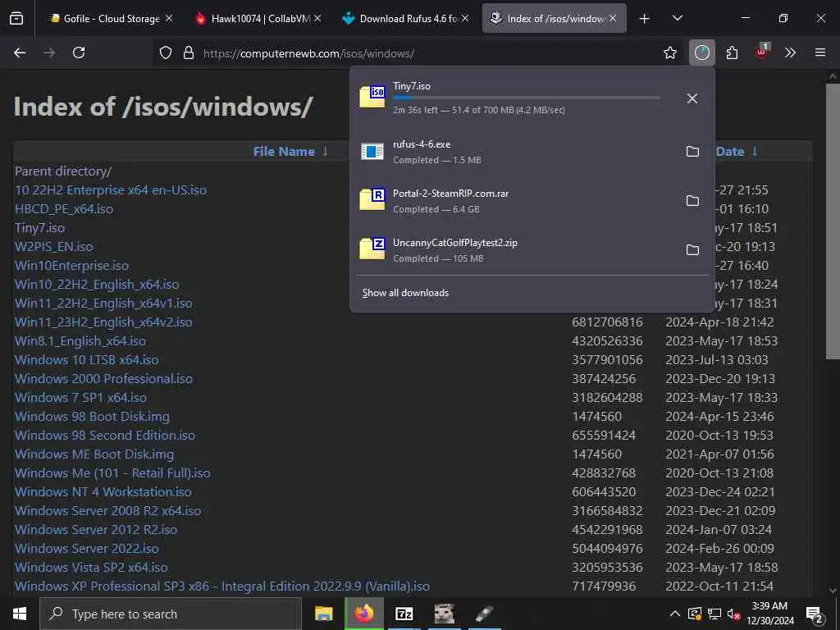Download 10 22H2 Enterprise x64 en-US.iso

click(x=111, y=190)
